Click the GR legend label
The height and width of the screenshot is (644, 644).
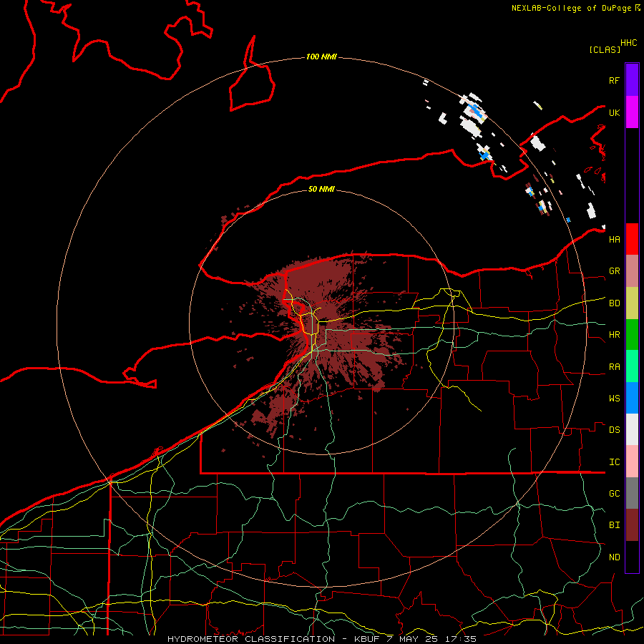[x=614, y=271]
